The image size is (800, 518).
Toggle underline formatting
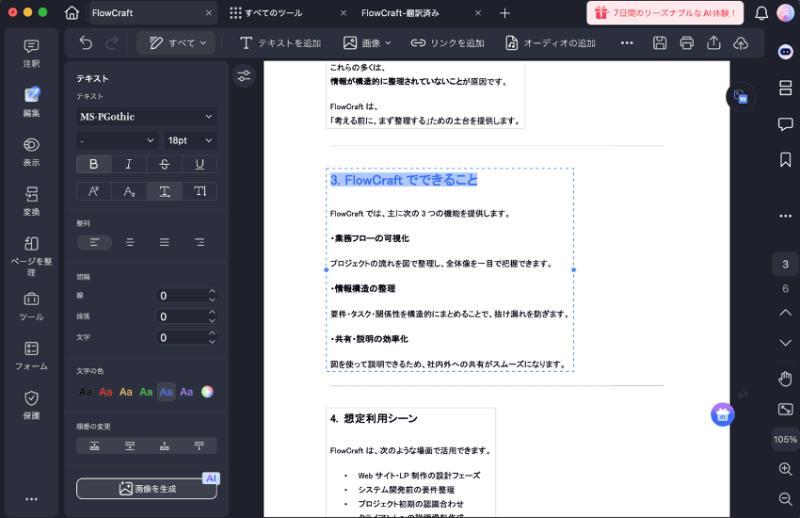coord(199,164)
